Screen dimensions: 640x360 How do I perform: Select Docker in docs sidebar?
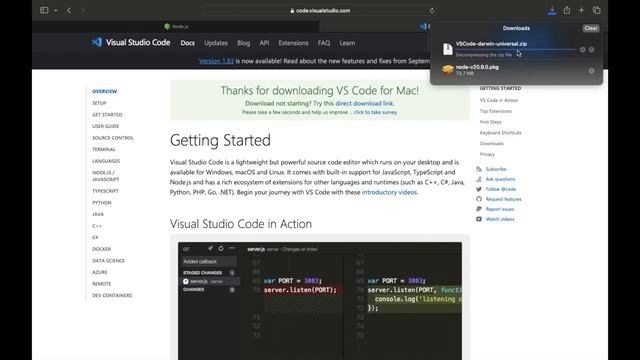tap(102, 249)
